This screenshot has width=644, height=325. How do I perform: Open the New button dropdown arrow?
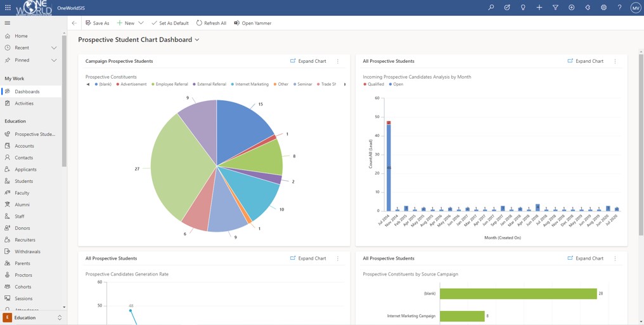[x=141, y=23]
